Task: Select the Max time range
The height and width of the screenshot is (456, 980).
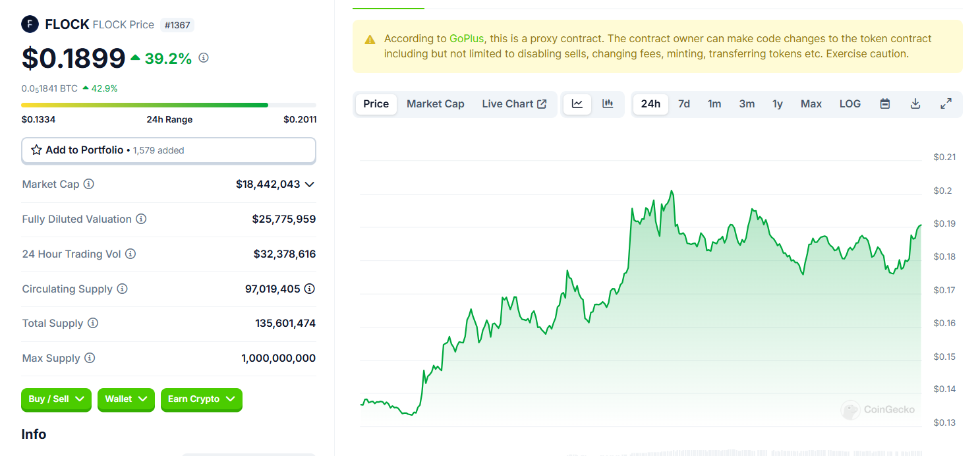Action: tap(811, 104)
